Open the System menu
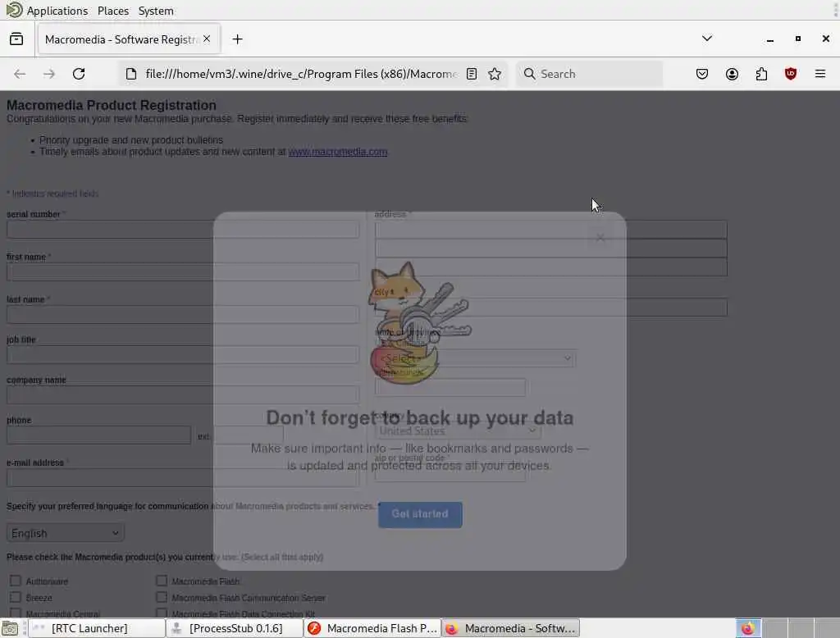The height and width of the screenshot is (638, 840). point(156,11)
